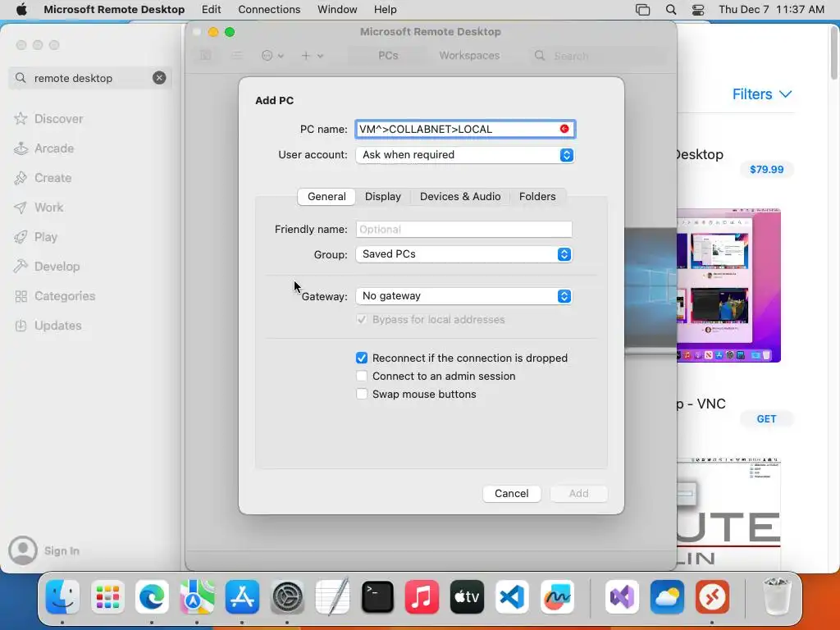Open Apple TV from the dock

467,597
